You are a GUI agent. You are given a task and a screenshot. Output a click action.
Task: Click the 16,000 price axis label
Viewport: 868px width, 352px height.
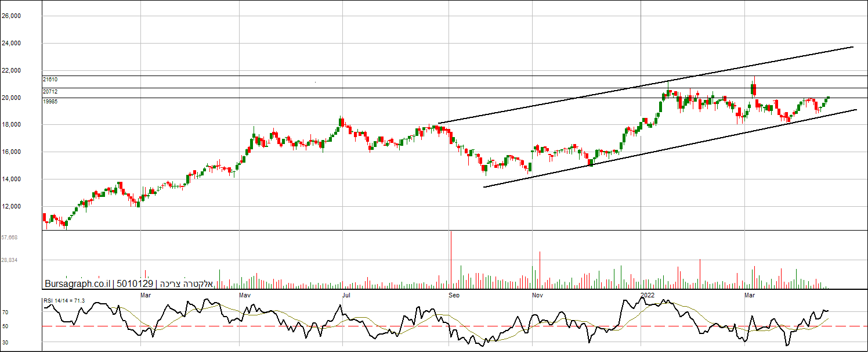click(x=11, y=152)
